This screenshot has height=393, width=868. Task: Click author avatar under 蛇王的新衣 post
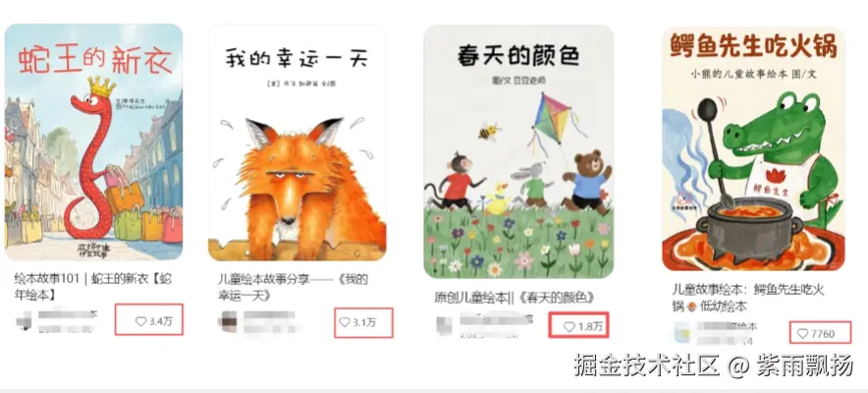(24, 320)
